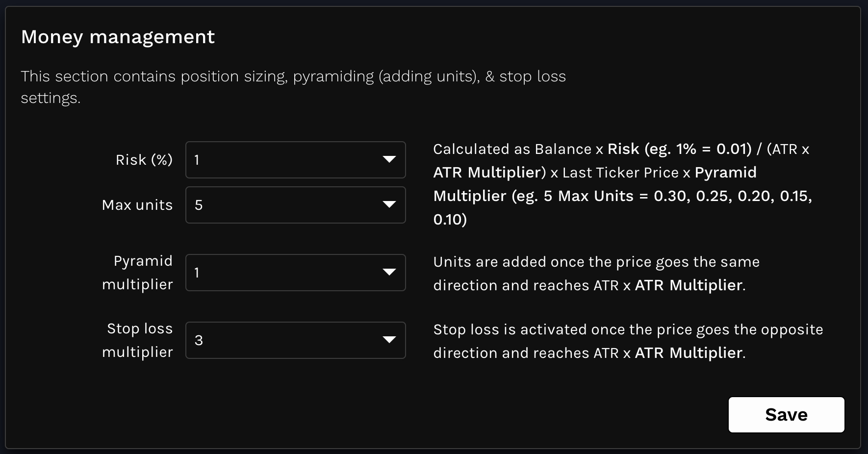Screen dimensions: 868x454
Task: Click the 'Stop loss is activated' explanation text
Action: click(x=628, y=341)
